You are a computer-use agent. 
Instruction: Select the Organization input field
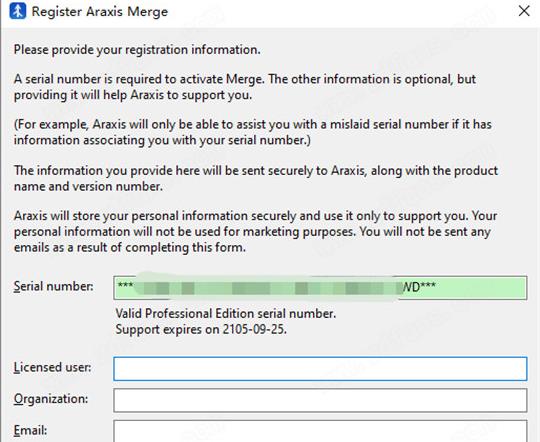(x=320, y=400)
